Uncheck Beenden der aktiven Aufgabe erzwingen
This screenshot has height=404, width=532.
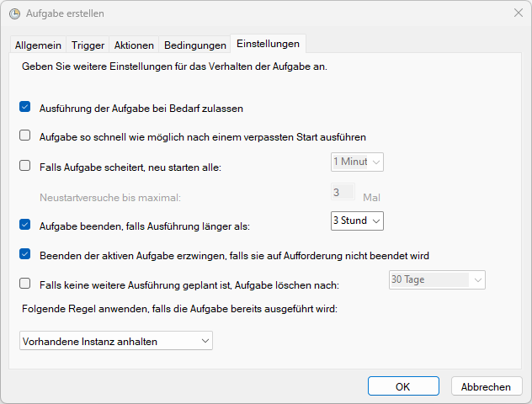(x=24, y=254)
